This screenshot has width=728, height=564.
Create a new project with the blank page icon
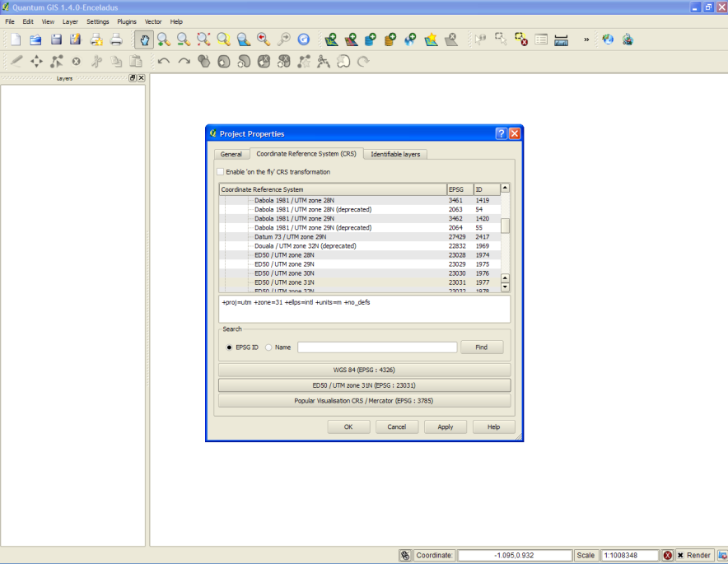(16, 40)
